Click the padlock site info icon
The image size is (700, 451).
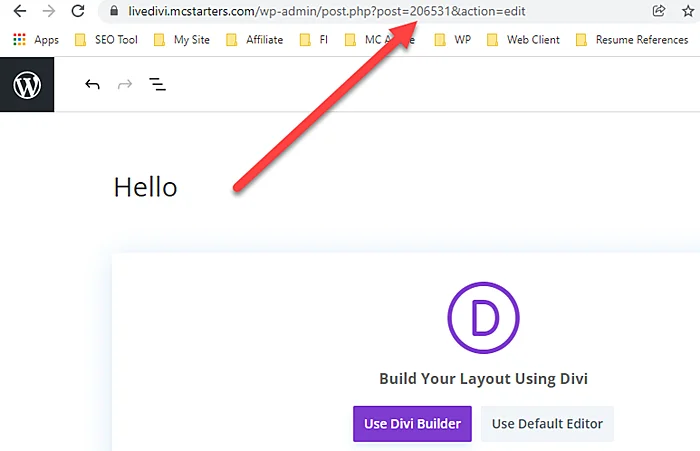click(x=114, y=11)
